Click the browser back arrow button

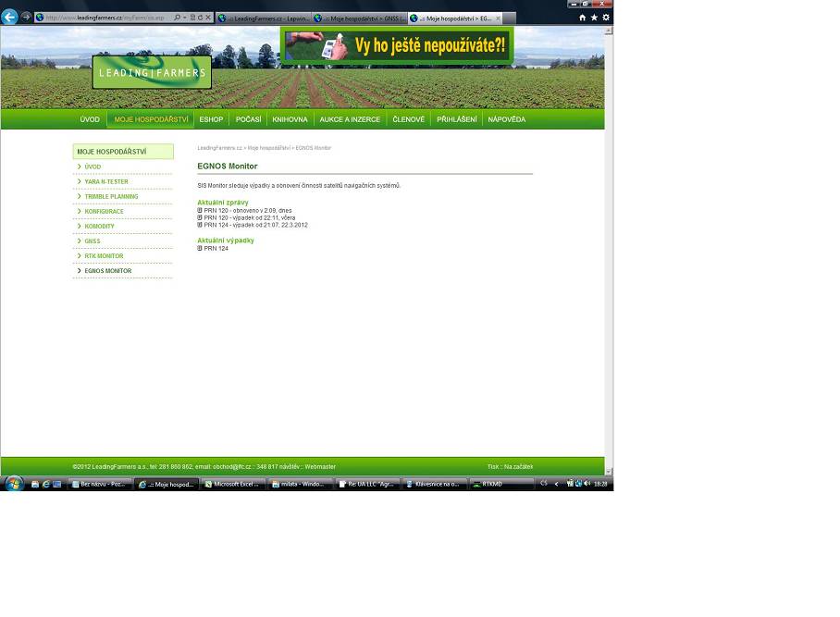pyautogui.click(x=9, y=18)
